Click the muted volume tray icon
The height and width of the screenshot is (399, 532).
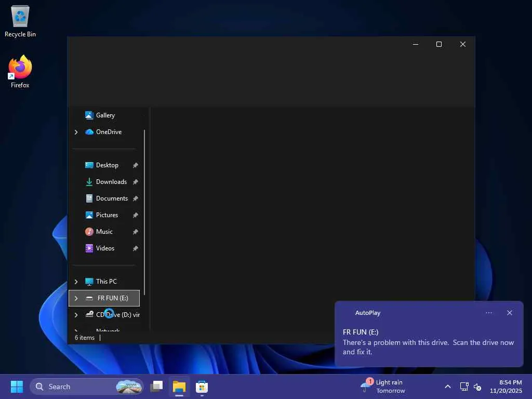pos(477,387)
